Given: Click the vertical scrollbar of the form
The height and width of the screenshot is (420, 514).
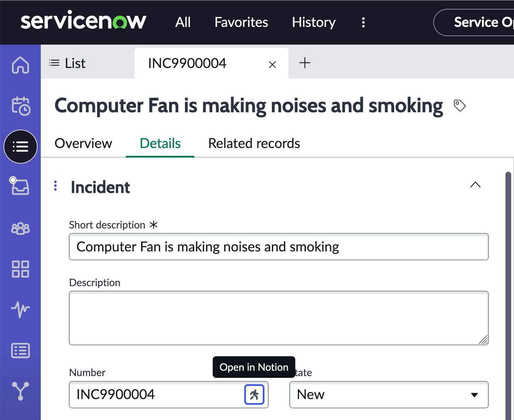Looking at the screenshot, I should 508,296.
